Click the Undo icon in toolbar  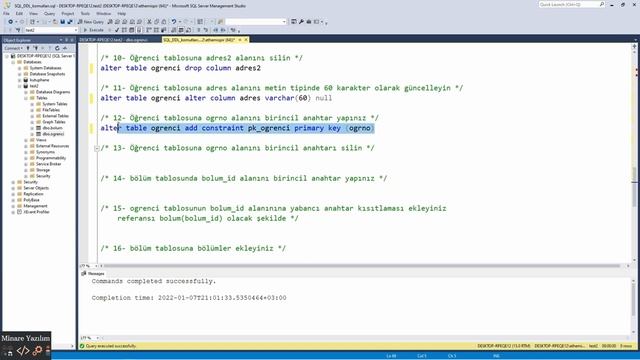click(x=174, y=22)
